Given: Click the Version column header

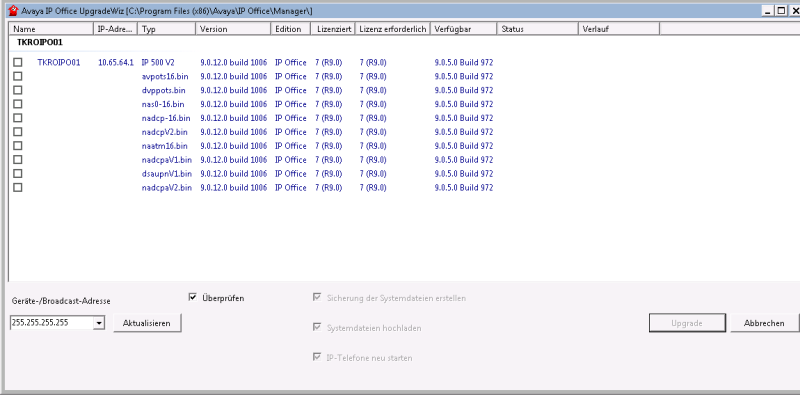Looking at the screenshot, I should pyautogui.click(x=233, y=29).
